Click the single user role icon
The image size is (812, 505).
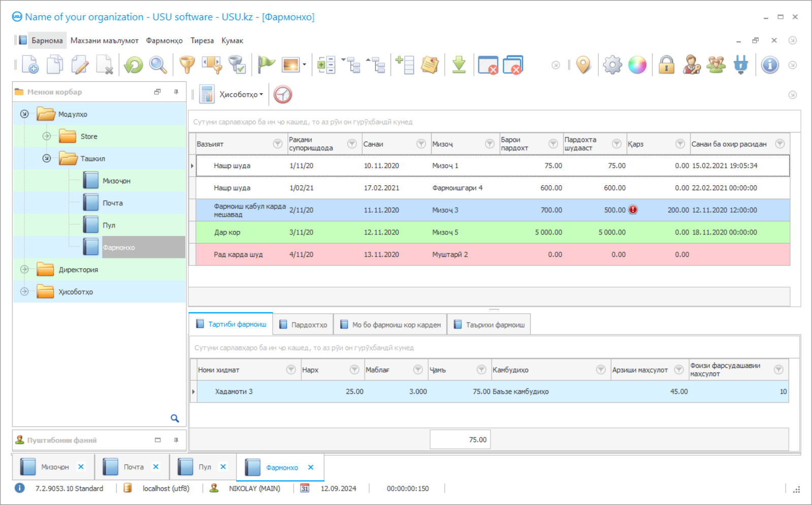point(691,65)
